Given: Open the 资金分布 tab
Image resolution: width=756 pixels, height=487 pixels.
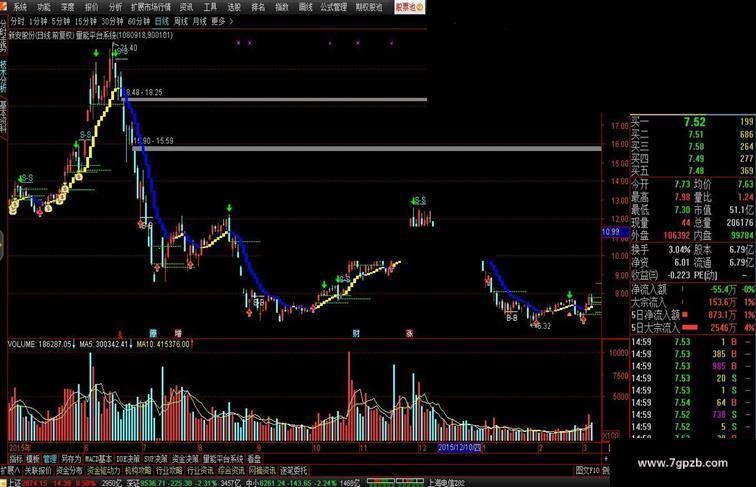Looking at the screenshot, I should [x=69, y=471].
